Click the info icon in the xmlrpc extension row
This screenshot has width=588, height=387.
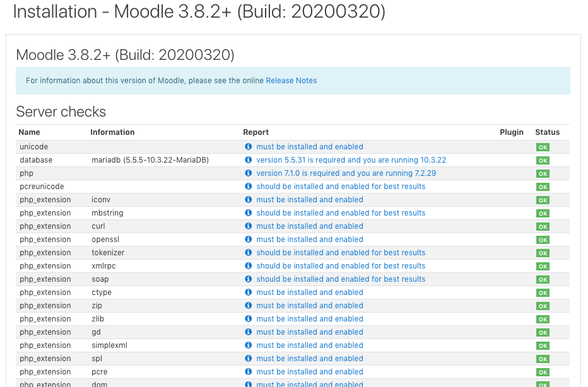[249, 266]
